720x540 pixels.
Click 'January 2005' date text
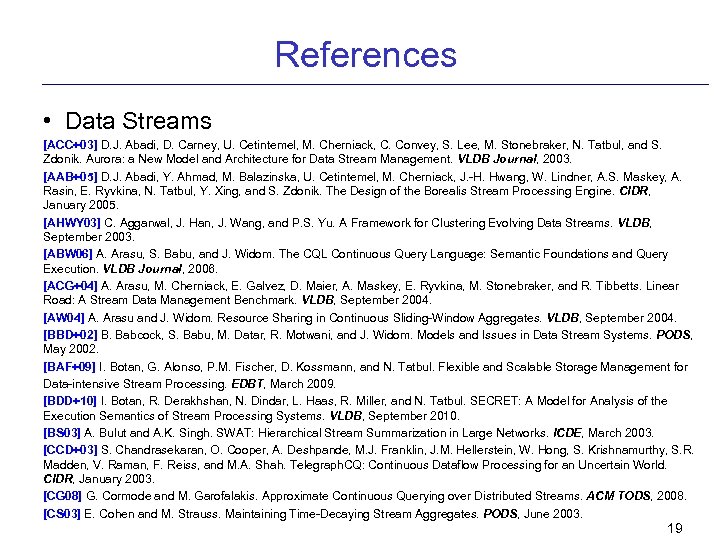point(80,205)
